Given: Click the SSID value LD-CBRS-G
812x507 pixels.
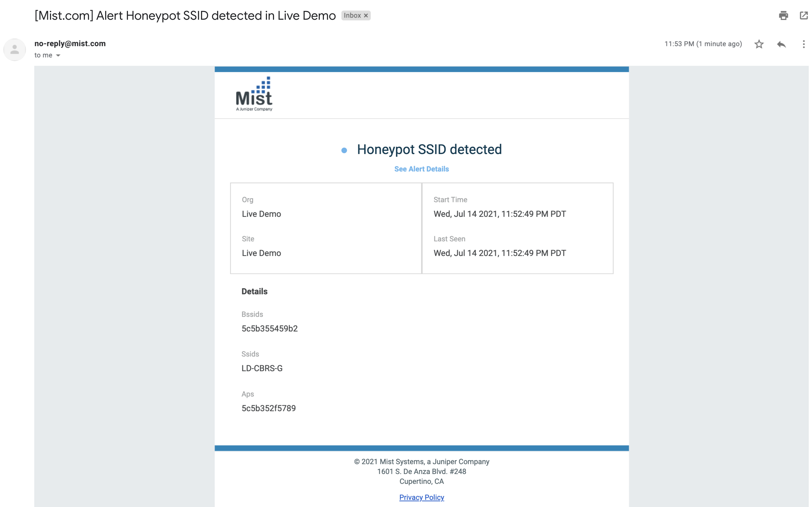Looking at the screenshot, I should pyautogui.click(x=262, y=368).
